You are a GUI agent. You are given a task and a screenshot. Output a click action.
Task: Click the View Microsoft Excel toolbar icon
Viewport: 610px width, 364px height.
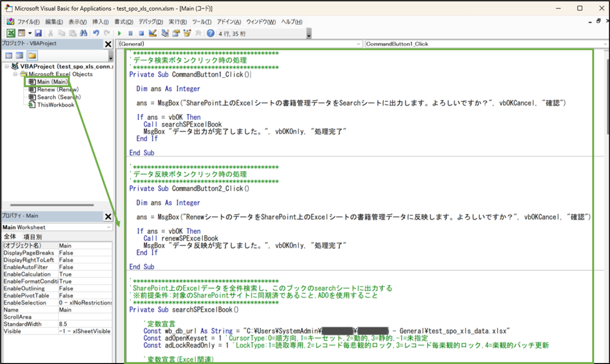[x=10, y=33]
